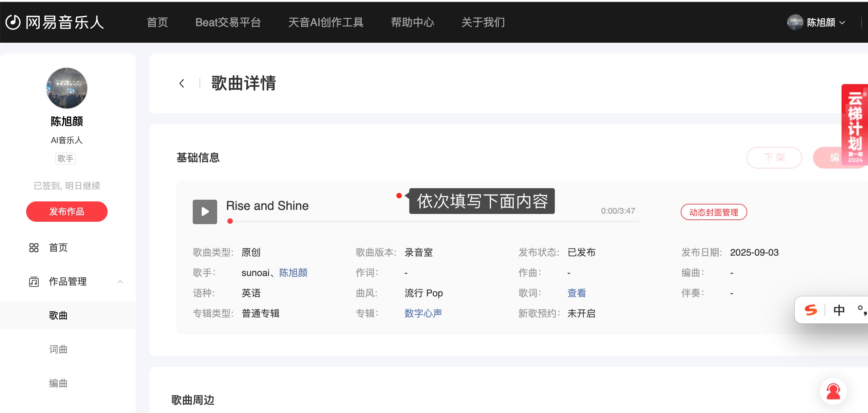Screen dimensions: 868x413
Task: Click the sidebar username 陈旭颜
Action: (67, 121)
